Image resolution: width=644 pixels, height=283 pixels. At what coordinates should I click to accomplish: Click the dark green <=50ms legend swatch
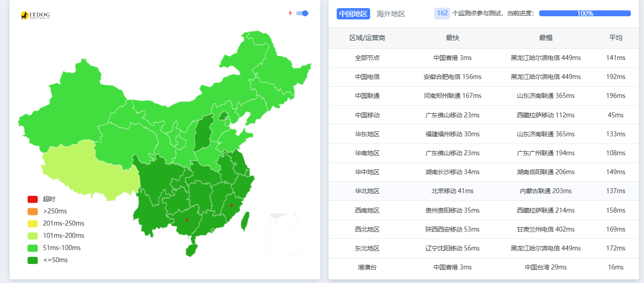(33, 260)
